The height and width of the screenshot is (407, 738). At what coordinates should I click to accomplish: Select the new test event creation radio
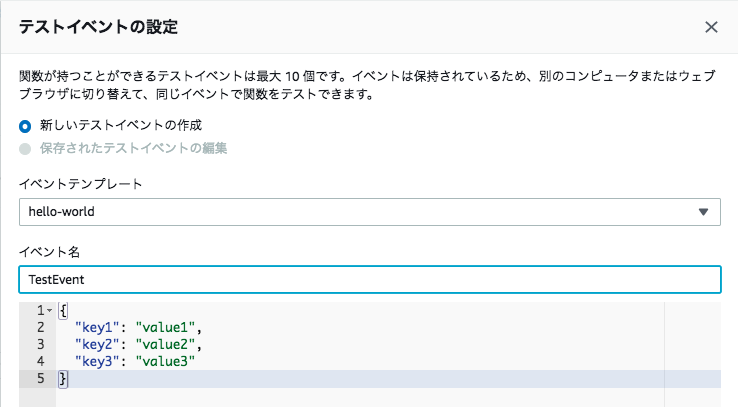click(25, 126)
